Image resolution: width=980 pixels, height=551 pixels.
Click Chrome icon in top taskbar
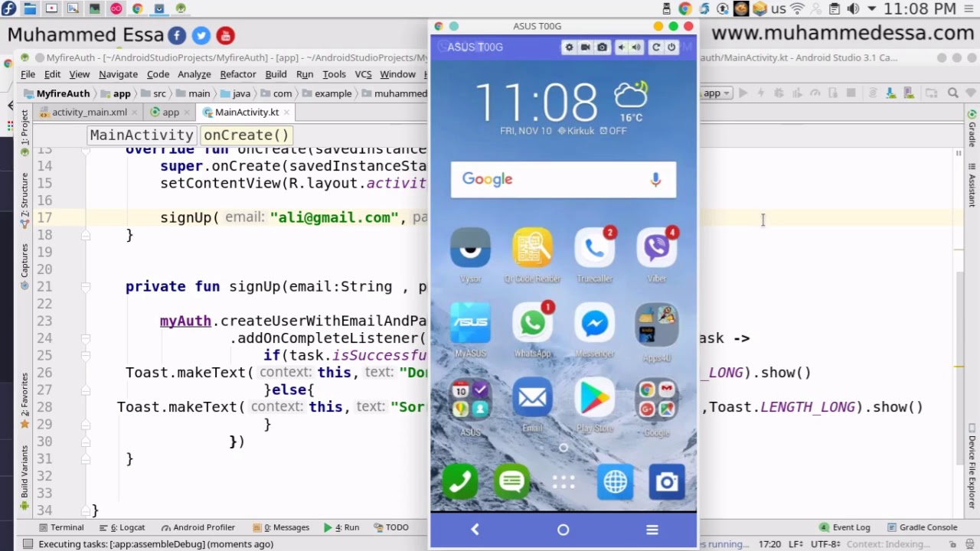point(138,9)
